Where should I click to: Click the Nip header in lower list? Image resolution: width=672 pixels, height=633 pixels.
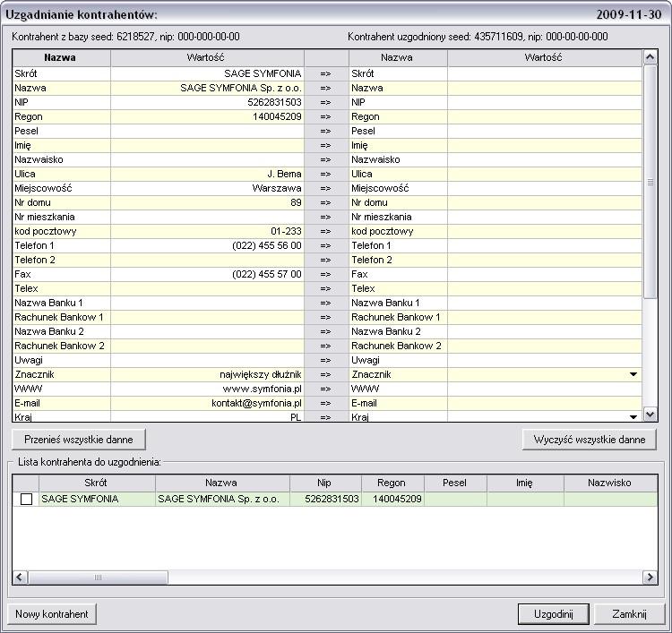pos(325,483)
